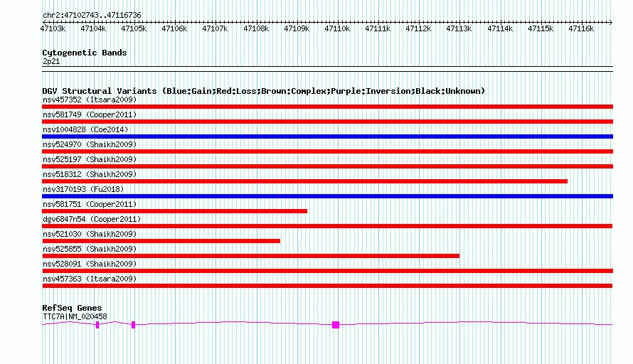Open variant label nsv3170193 (Fu2018)
Viewport: 633px width, 364px height.
(x=83, y=189)
